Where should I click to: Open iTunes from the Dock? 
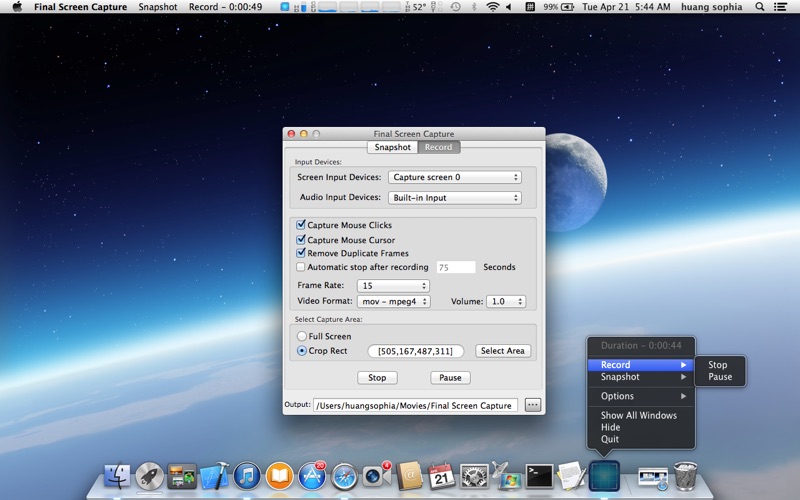click(247, 476)
